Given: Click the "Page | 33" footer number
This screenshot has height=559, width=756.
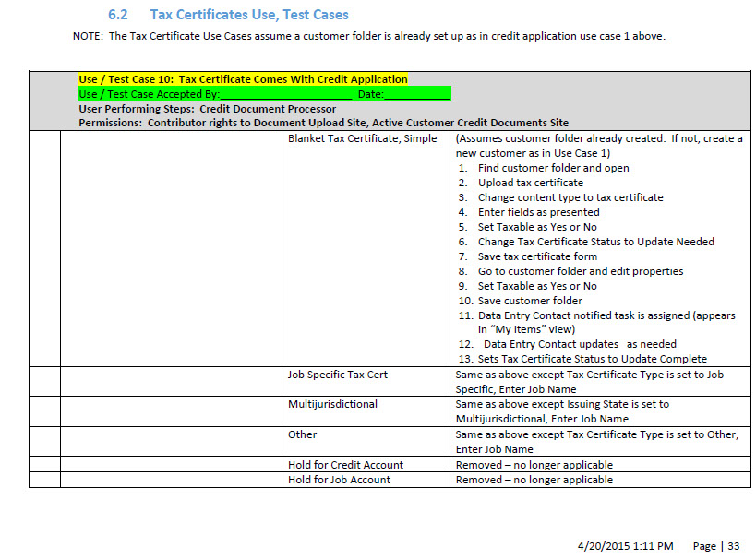Looking at the screenshot, I should point(716,546).
